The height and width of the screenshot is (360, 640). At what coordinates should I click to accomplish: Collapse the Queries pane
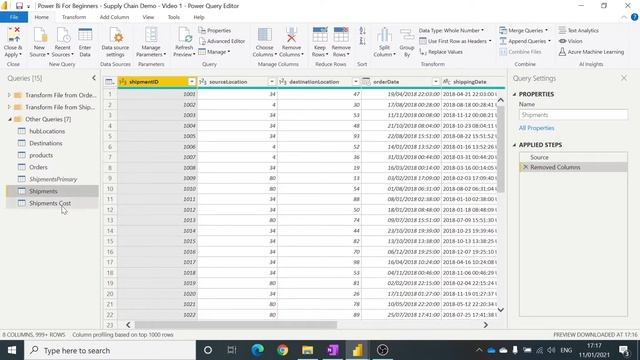[94, 78]
